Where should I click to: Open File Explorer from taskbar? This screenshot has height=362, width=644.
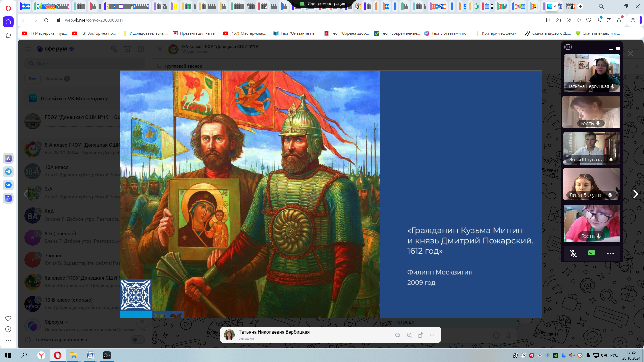[74, 355]
